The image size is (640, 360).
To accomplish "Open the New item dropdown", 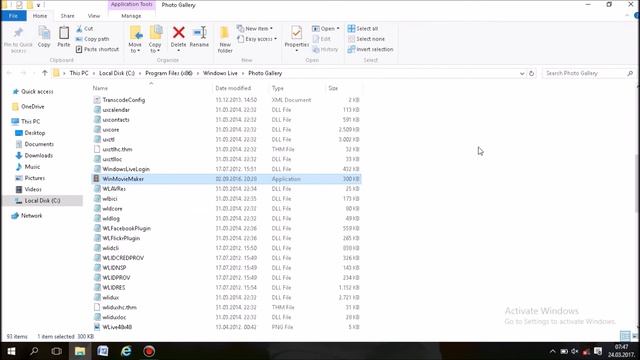I will tap(255, 29).
